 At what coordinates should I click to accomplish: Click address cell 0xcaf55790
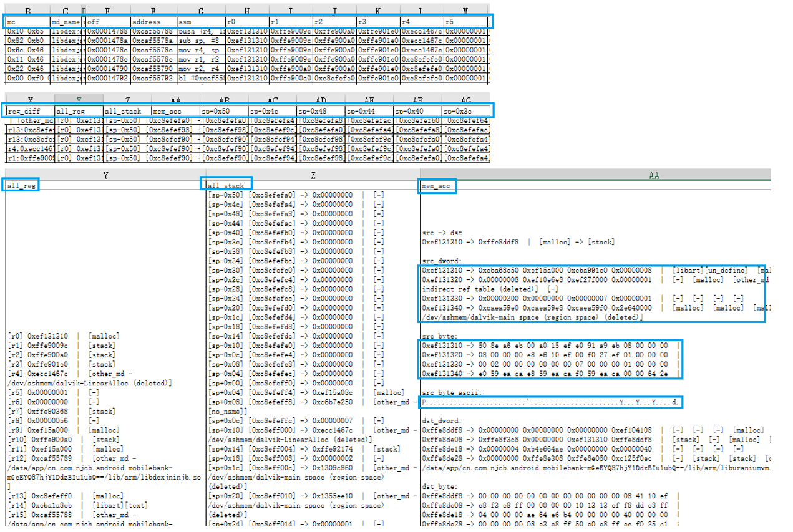coord(154,69)
